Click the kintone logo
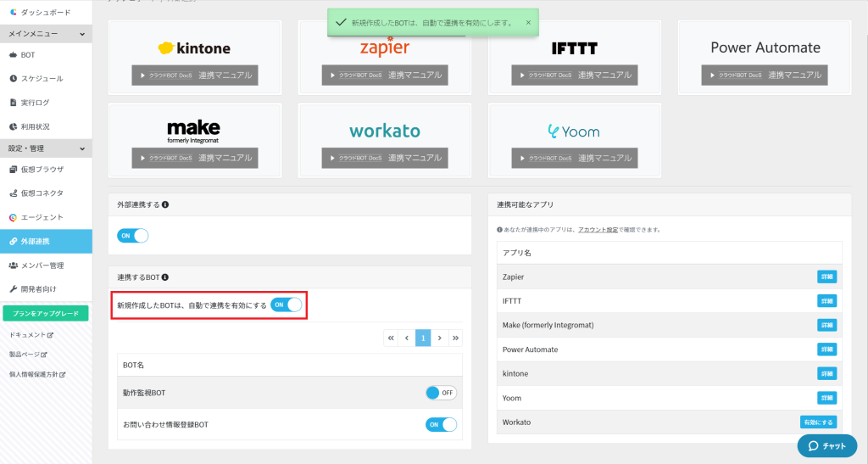This screenshot has width=868, height=464. click(x=194, y=48)
